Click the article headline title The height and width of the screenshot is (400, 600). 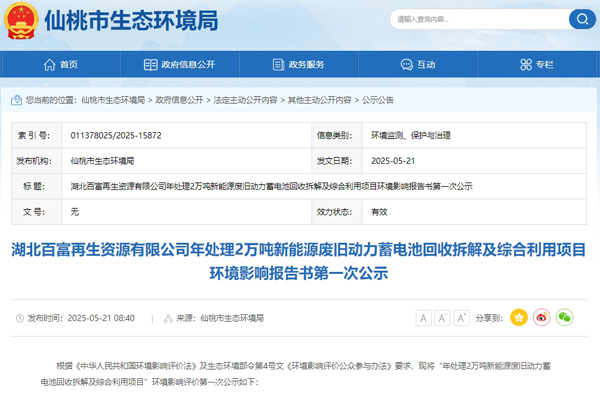coord(300,260)
